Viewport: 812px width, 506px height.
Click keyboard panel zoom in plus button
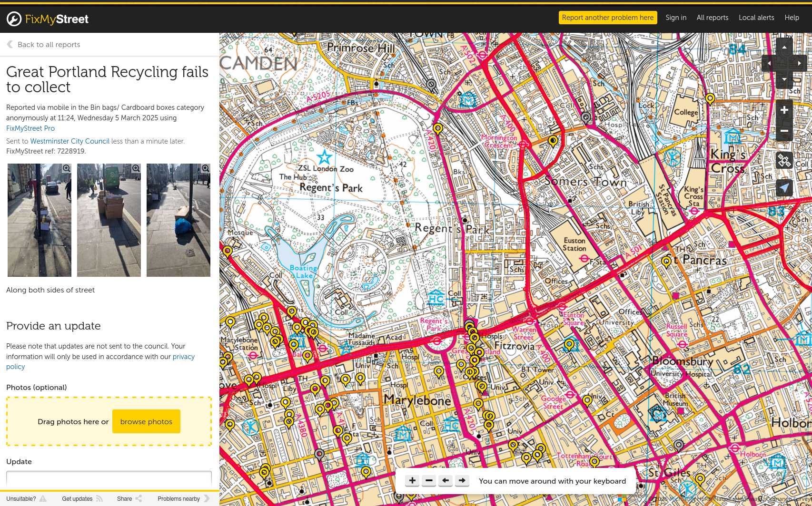(412, 481)
